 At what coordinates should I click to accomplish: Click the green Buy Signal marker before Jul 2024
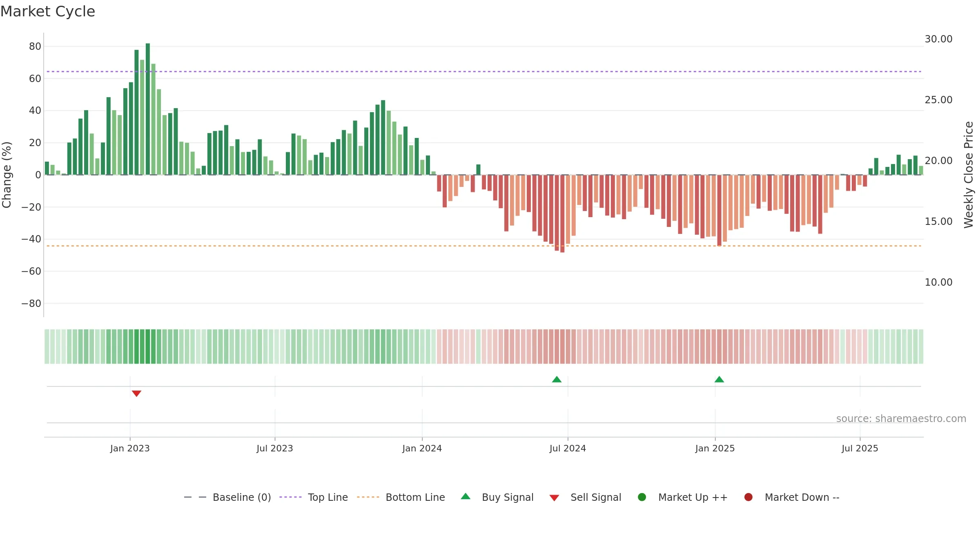tap(557, 379)
